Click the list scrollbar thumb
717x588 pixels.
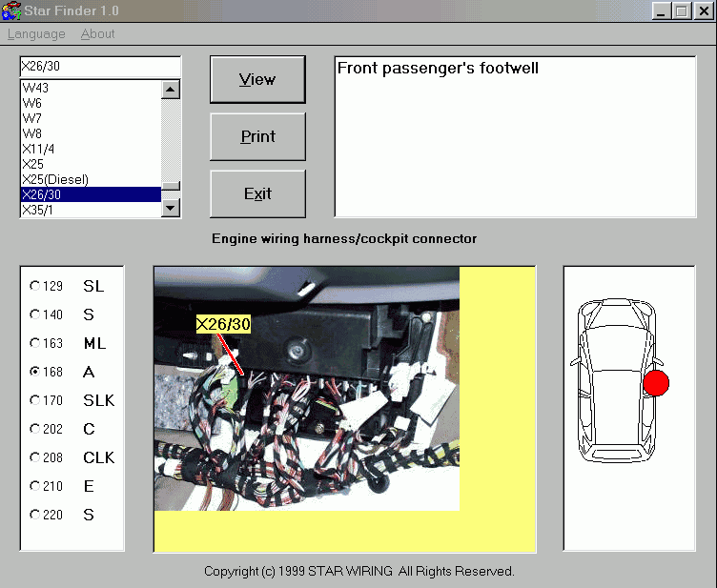171,186
